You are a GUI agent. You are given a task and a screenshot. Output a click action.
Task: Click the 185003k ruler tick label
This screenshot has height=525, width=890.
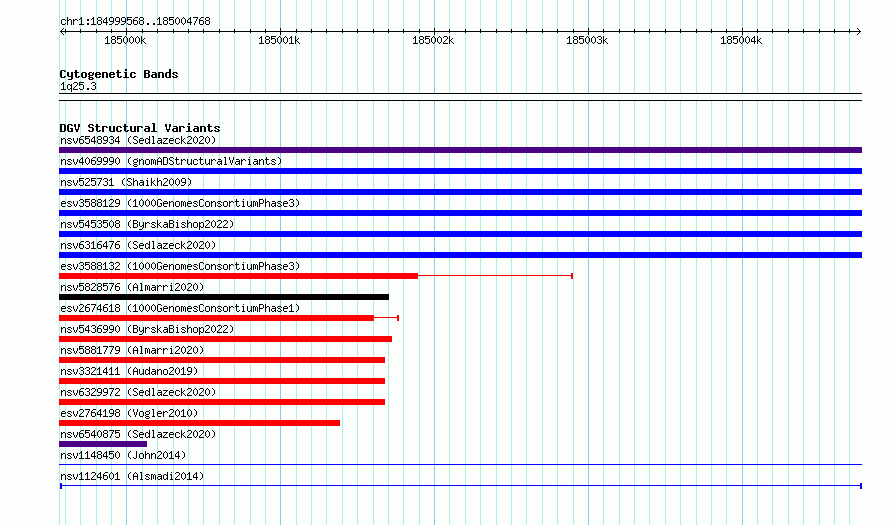[587, 40]
